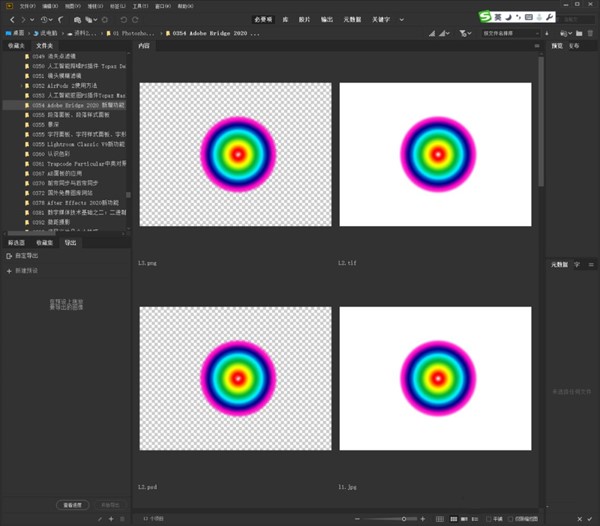Switch to list view icon in status bar
The height and width of the screenshot is (526, 600).
(477, 518)
